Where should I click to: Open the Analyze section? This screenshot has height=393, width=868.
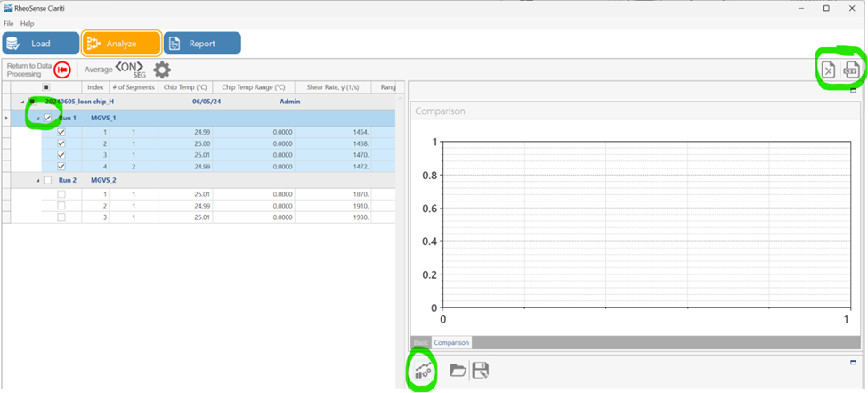tap(122, 44)
